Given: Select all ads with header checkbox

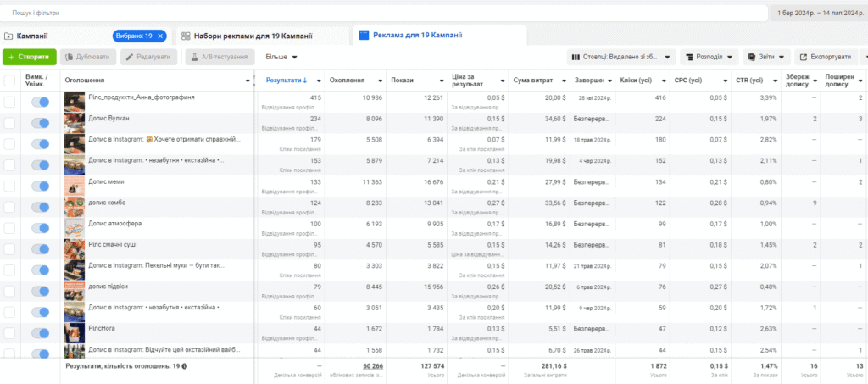Looking at the screenshot, I should pos(9,81).
